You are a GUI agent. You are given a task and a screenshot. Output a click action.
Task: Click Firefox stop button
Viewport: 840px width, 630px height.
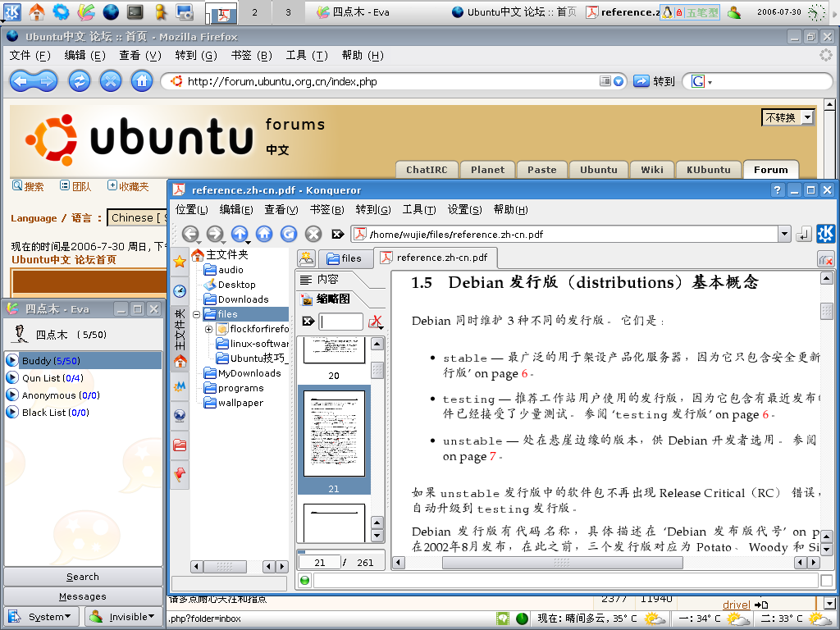tap(111, 81)
